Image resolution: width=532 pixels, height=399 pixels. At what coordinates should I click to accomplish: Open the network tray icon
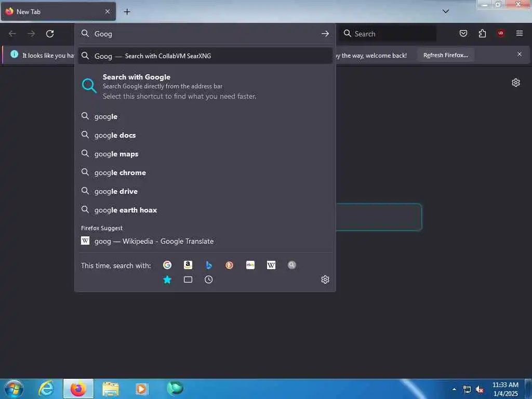(x=467, y=390)
